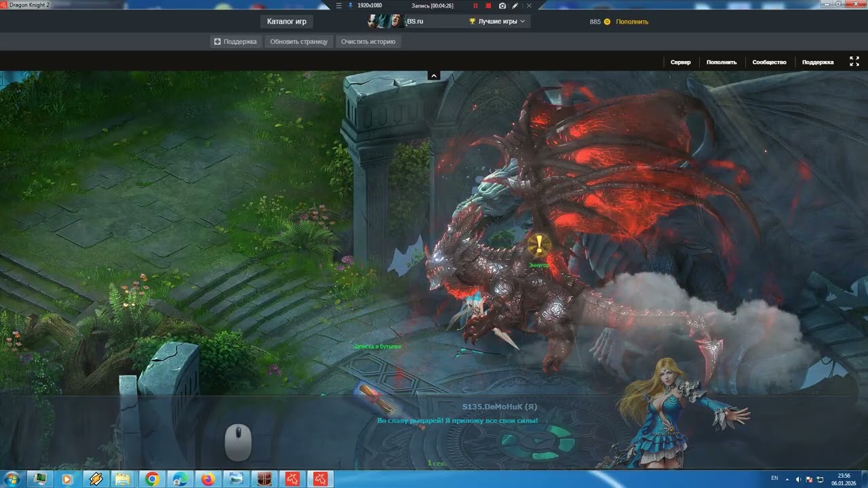Open the dark red game taskbar icon
868x488 pixels.
(x=264, y=479)
